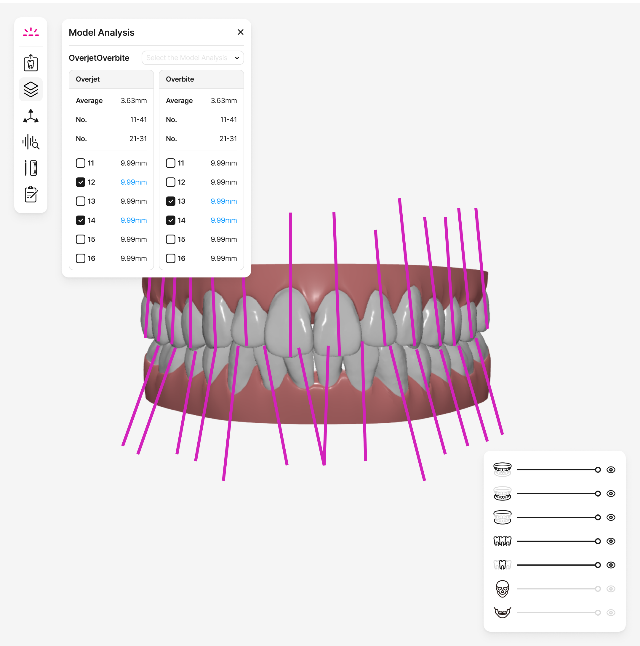Screen dimensions: 640x646
Task: Select the side-by-side compare tool icon
Action: click(31, 168)
